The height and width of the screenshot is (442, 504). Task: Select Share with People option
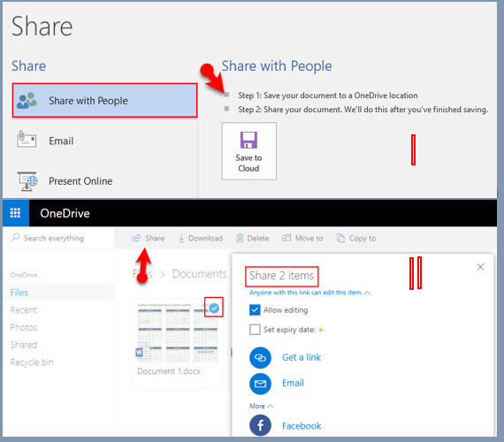coord(104,100)
